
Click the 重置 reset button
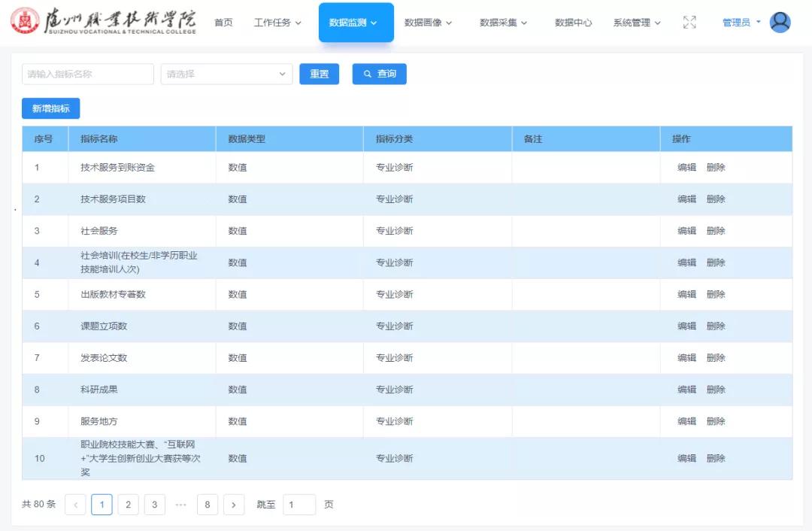click(319, 74)
